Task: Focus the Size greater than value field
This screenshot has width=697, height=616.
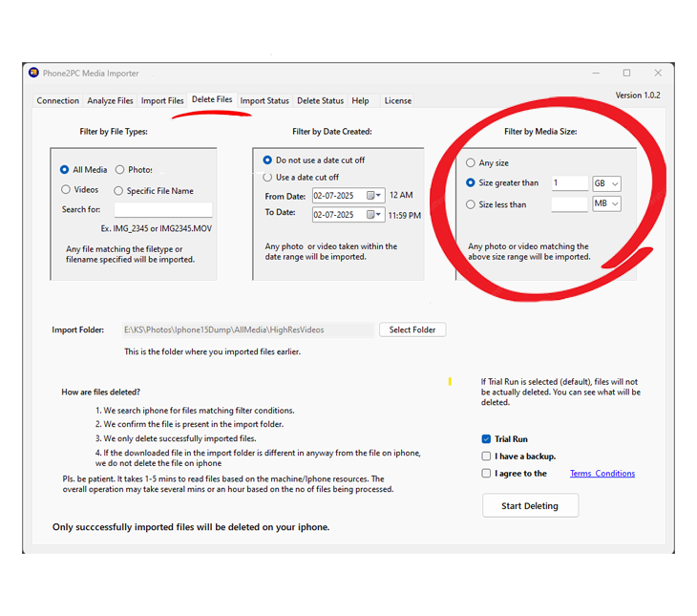Action: 570,183
